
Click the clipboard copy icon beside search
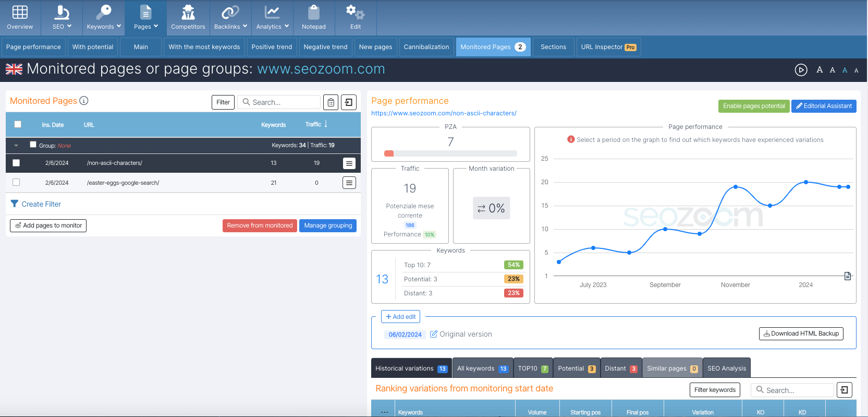(x=331, y=102)
